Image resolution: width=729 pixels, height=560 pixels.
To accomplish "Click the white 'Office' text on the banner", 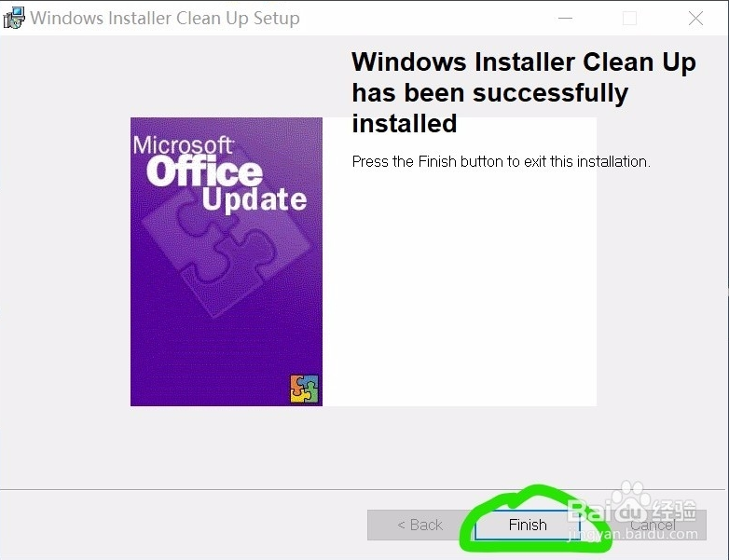I will pyautogui.click(x=204, y=171).
